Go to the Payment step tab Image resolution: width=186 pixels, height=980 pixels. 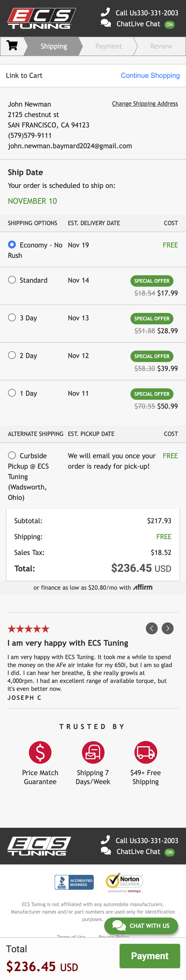pos(108,46)
